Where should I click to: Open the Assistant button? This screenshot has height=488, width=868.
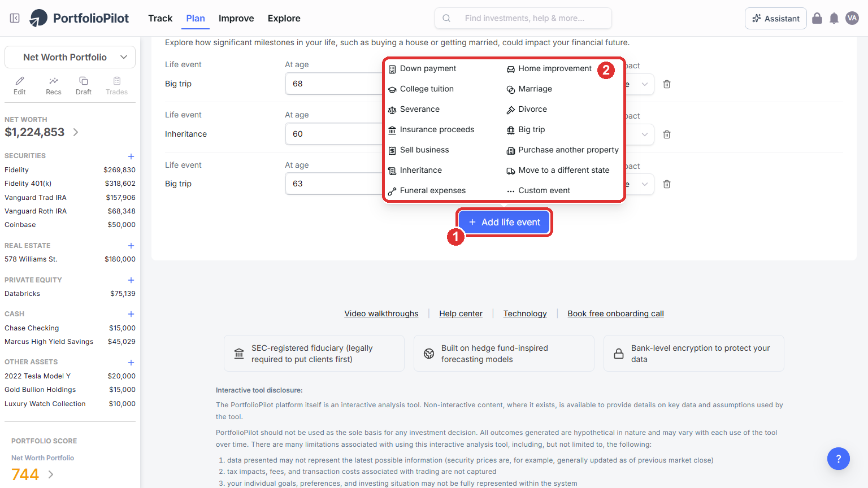coord(776,18)
